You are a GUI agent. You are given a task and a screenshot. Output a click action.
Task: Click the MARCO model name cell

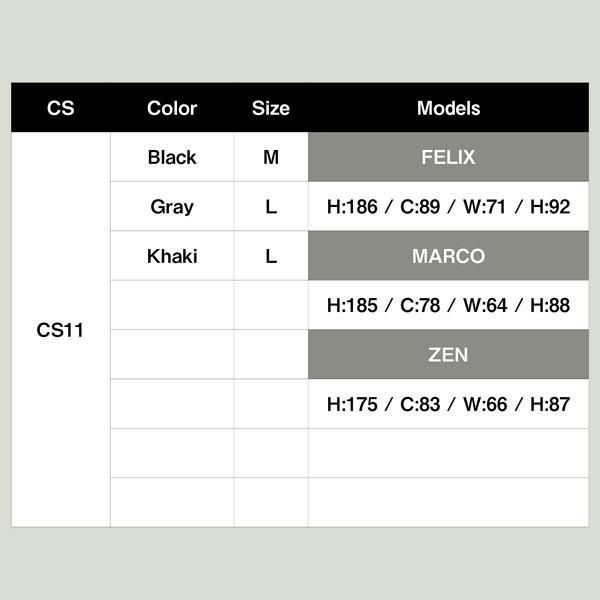tap(448, 256)
